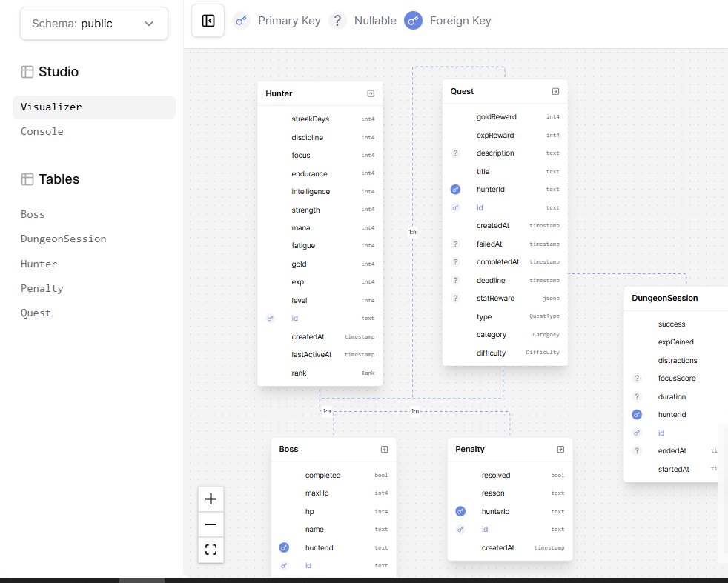This screenshot has height=583, width=728.
Task: Select the DungeonSession table title in diagram
Action: (664, 299)
